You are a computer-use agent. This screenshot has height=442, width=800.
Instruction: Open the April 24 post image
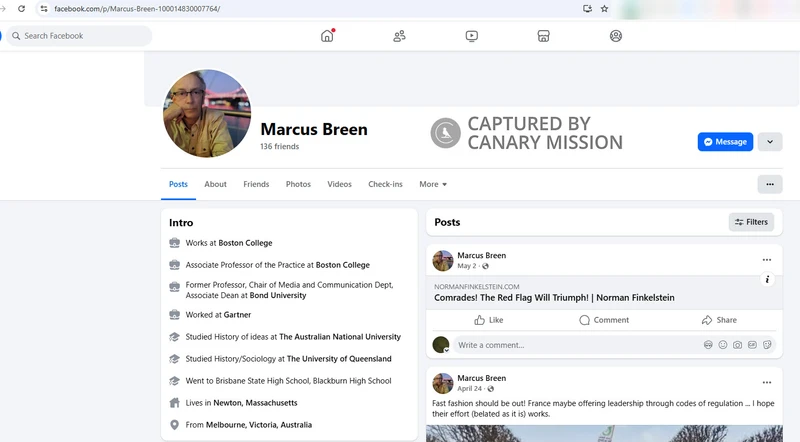click(x=604, y=434)
